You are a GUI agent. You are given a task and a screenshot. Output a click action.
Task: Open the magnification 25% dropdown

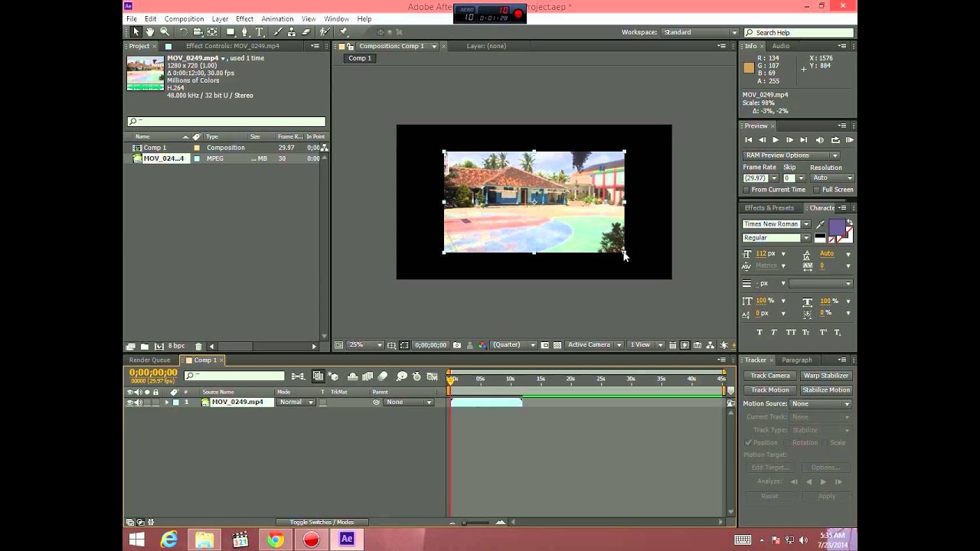365,345
